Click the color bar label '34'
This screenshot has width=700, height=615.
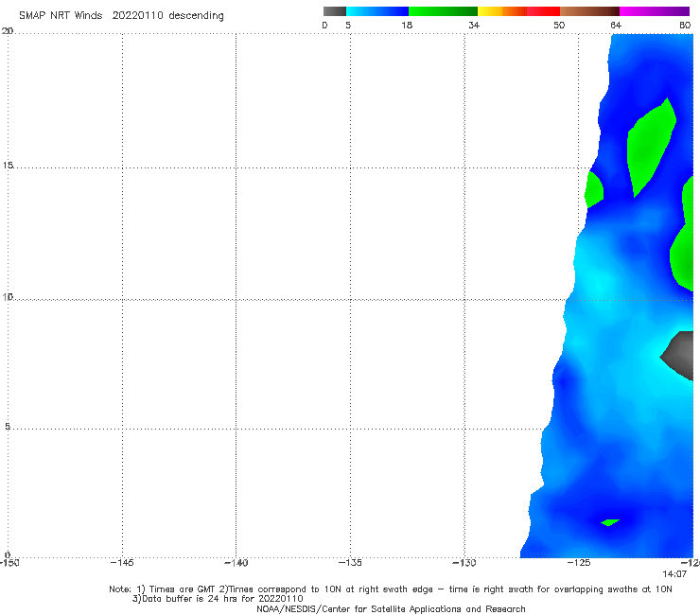pos(474,26)
